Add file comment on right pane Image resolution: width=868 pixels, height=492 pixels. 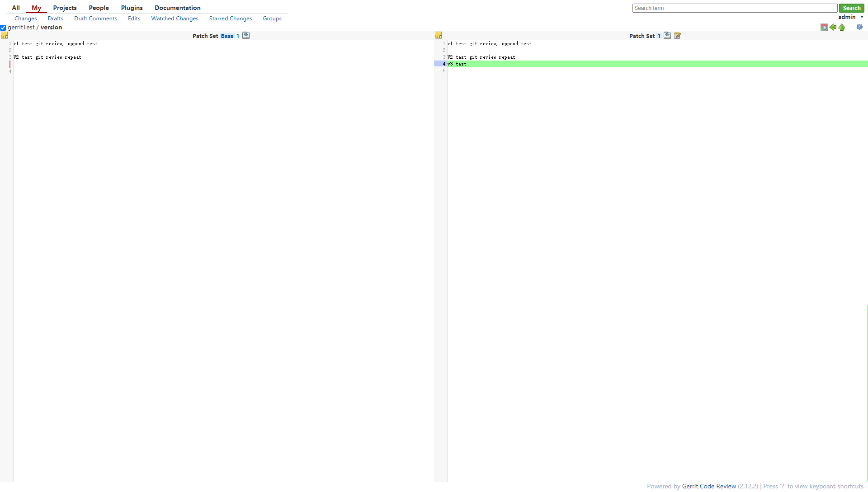438,36
